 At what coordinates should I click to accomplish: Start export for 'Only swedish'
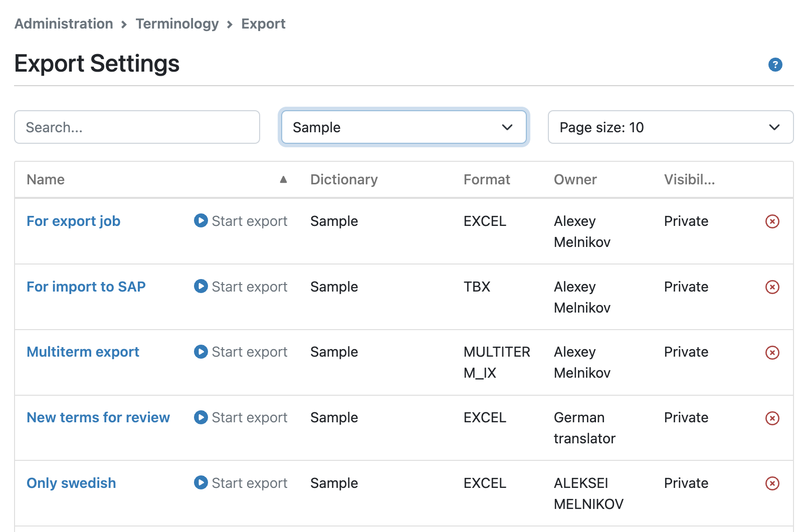coord(241,483)
